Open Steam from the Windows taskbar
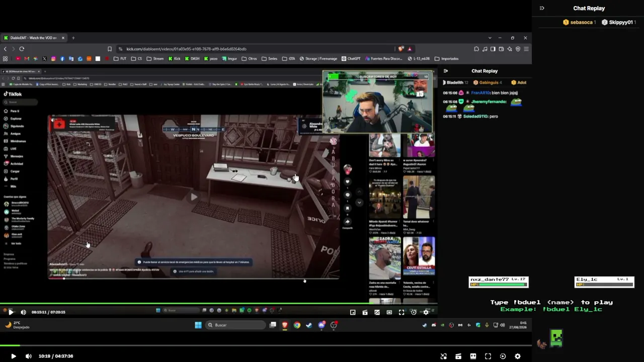 [x=309, y=325]
